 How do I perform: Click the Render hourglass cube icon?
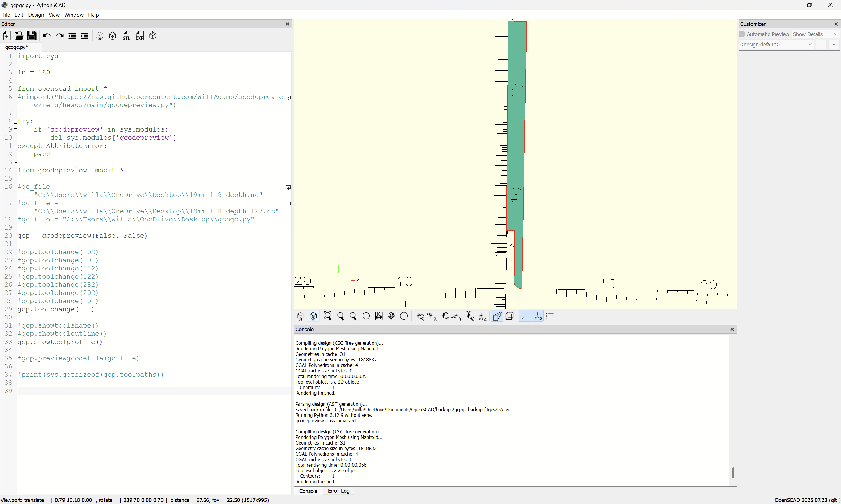[313, 316]
